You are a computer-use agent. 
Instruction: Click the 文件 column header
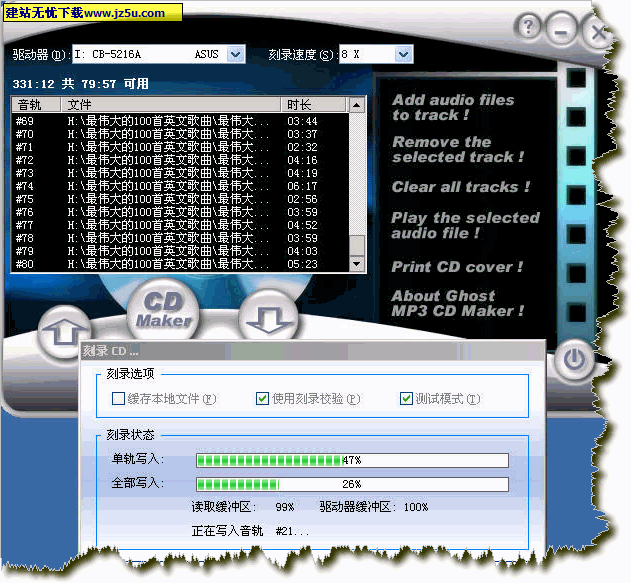pyautogui.click(x=170, y=105)
